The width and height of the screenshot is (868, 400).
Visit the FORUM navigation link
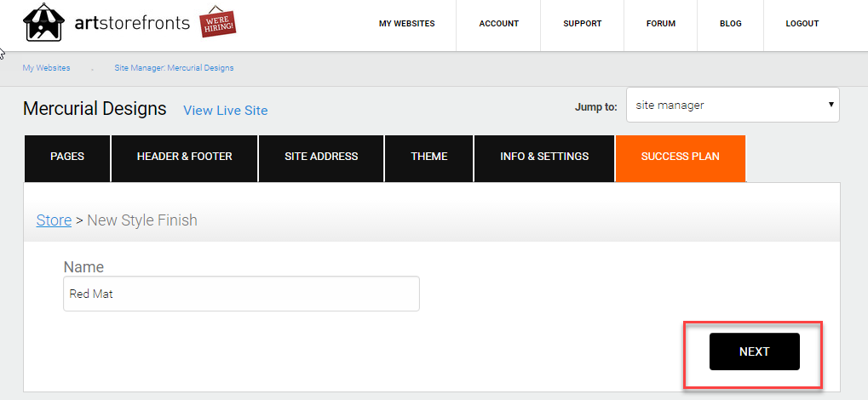point(661,24)
